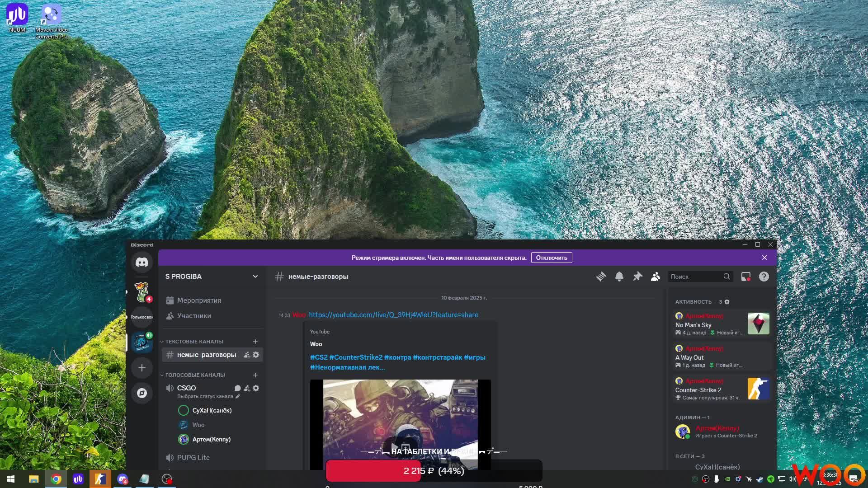Dismiss the streamer mode banner
Screen dimensions: 868x488
tap(764, 258)
